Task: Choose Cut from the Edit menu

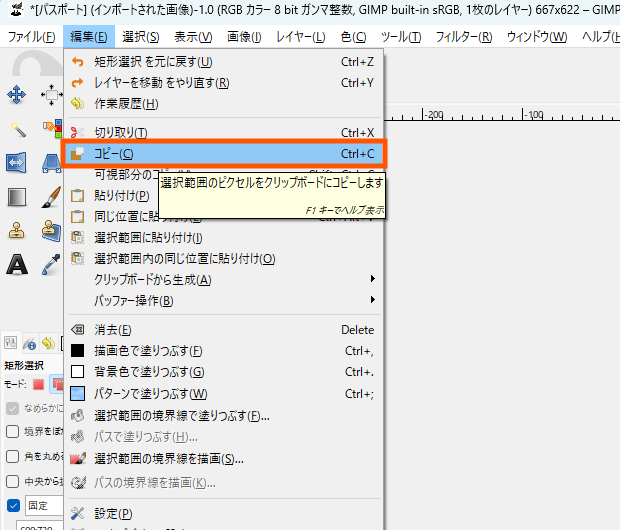Action: pyautogui.click(x=223, y=132)
